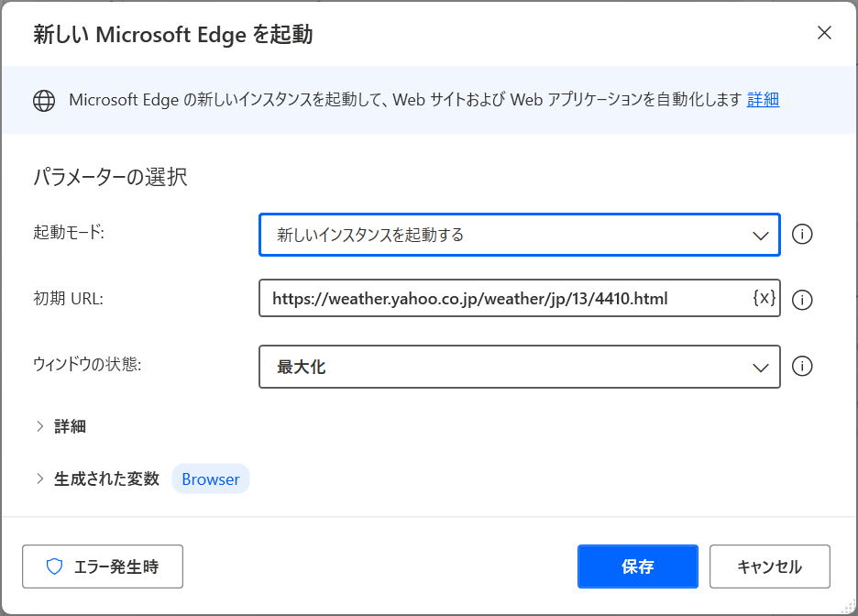Expand the 生成された変数 section
The height and width of the screenshot is (616, 858).
(x=40, y=478)
